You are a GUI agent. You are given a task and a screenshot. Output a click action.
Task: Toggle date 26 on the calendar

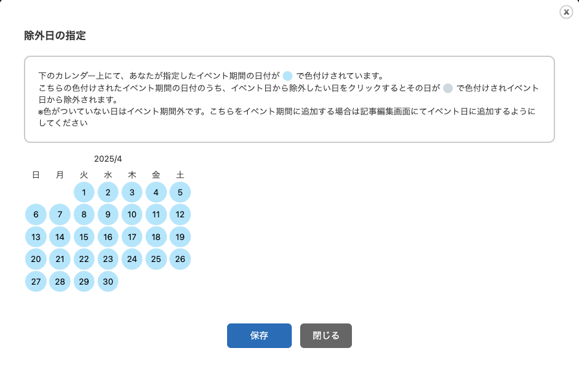coord(180,259)
